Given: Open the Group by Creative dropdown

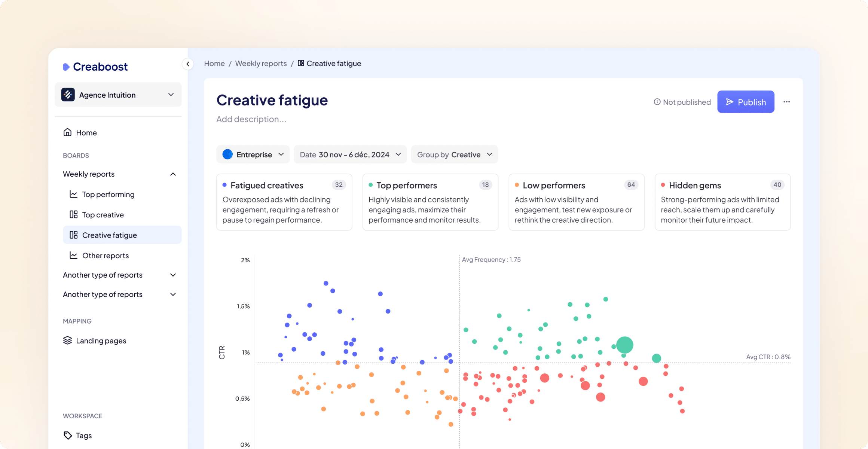Looking at the screenshot, I should (455, 154).
